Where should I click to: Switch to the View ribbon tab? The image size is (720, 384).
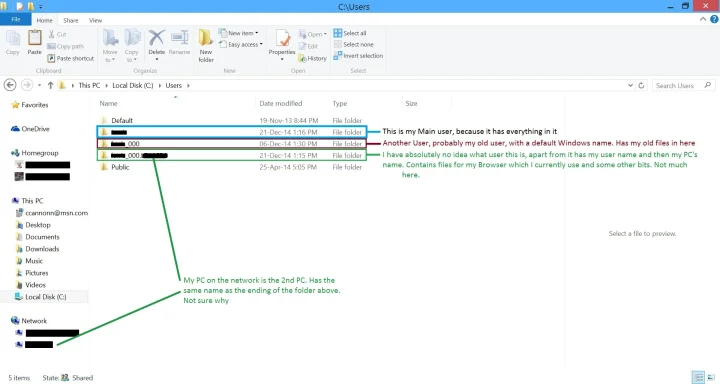click(96, 20)
